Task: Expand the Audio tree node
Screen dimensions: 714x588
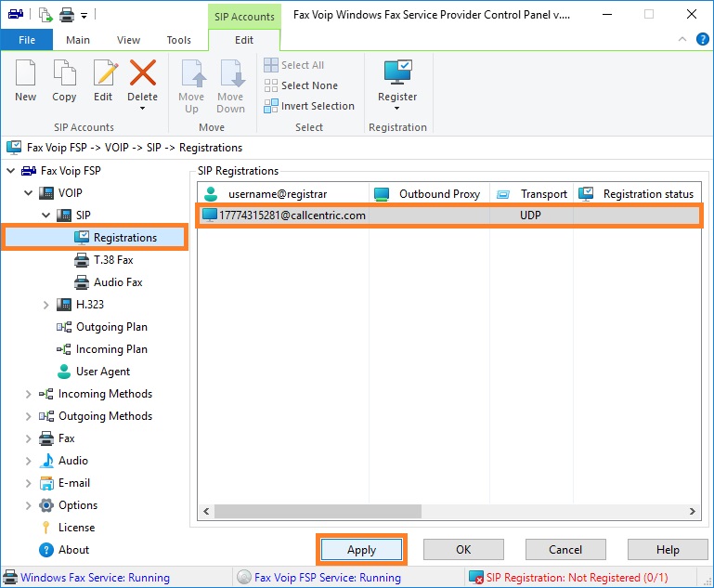Action: coord(28,461)
